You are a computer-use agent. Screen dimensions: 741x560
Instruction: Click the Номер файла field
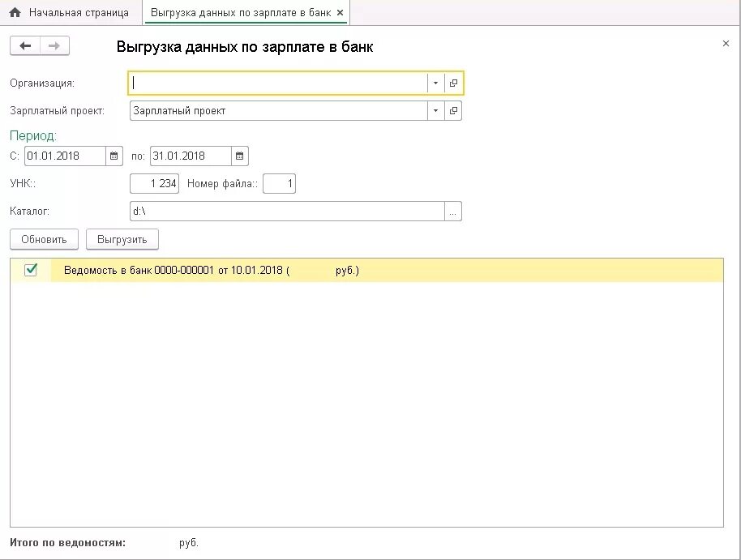tap(279, 183)
